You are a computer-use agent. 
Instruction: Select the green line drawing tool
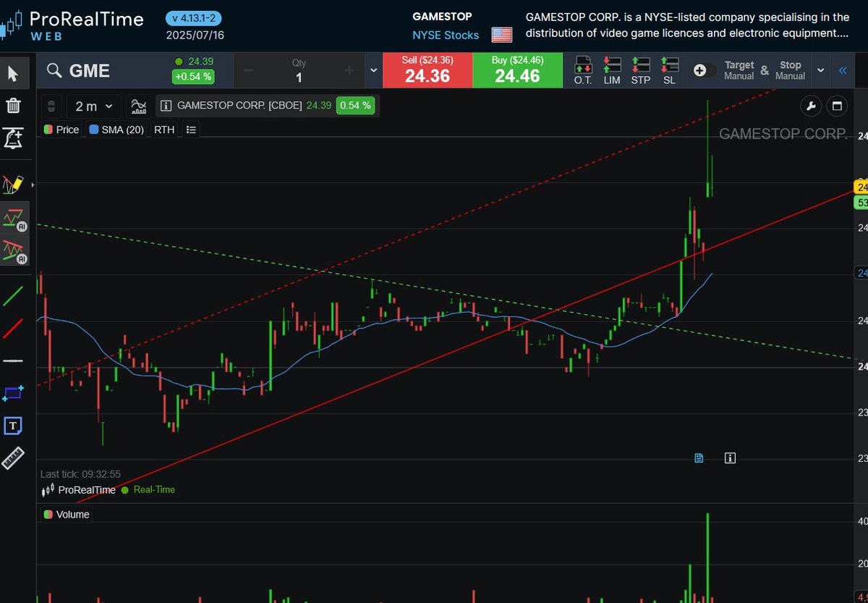tap(13, 296)
